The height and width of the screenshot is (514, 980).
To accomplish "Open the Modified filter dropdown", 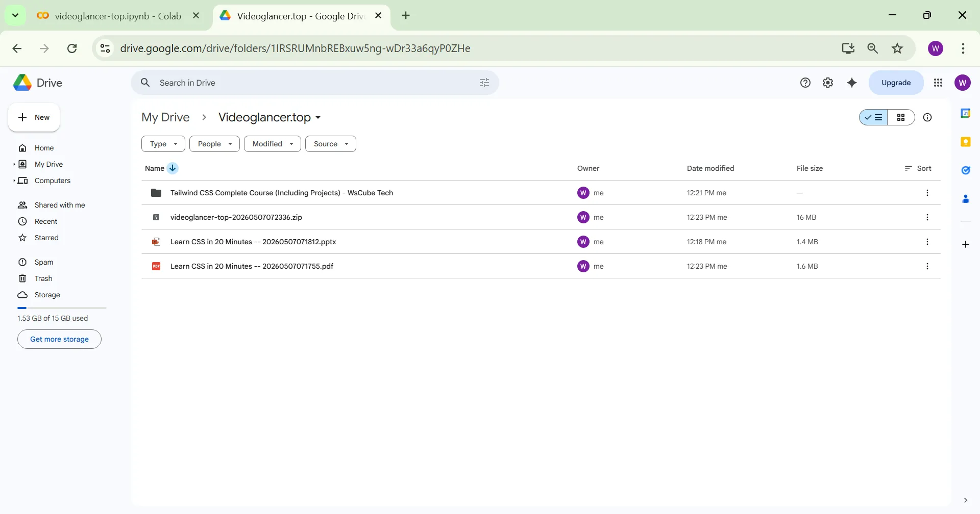I will click(x=273, y=144).
